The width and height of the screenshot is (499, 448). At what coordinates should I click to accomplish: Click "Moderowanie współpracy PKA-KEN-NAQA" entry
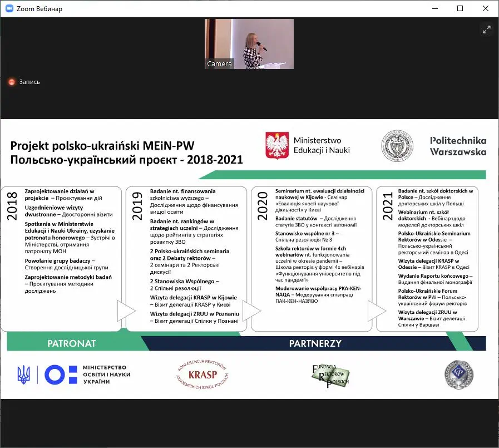318,292
